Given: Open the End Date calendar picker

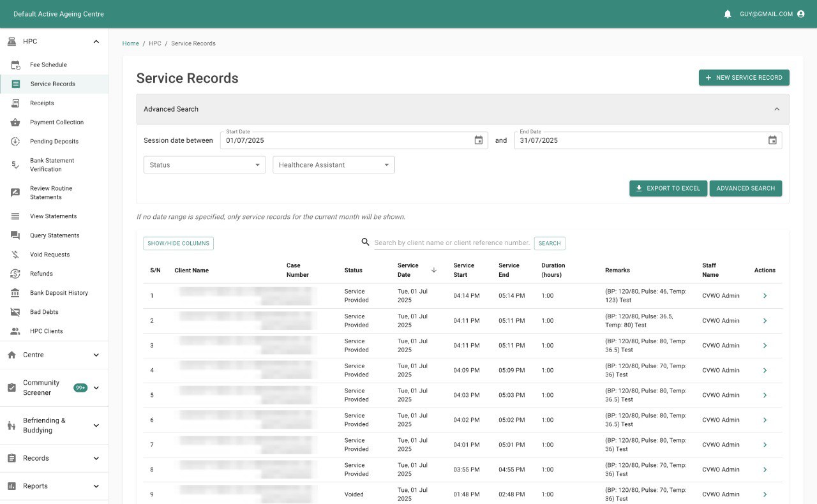Looking at the screenshot, I should coord(772,140).
